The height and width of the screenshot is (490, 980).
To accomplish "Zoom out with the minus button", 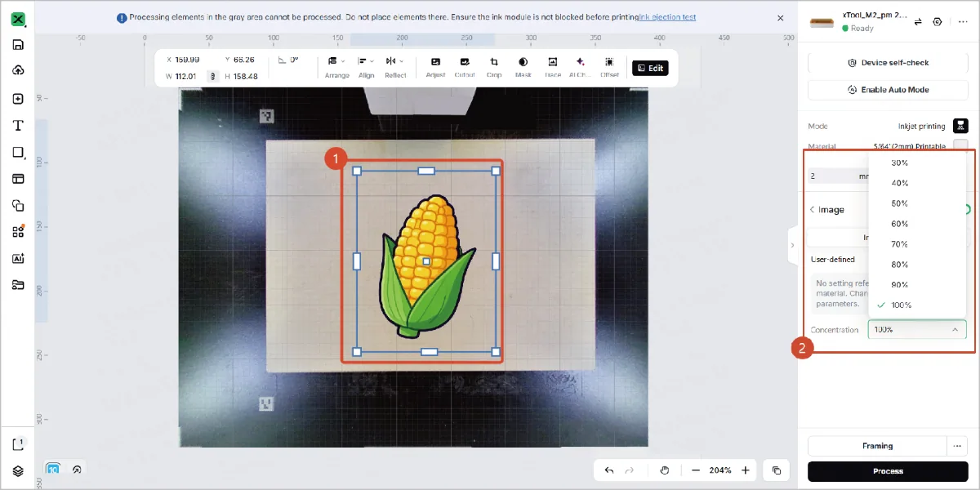I will [696, 470].
